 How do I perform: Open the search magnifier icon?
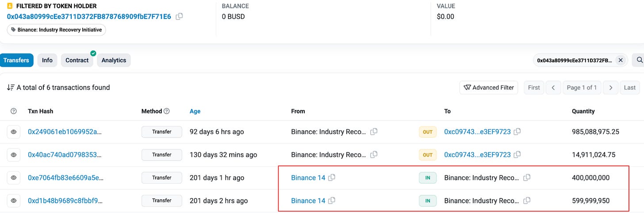click(640, 60)
